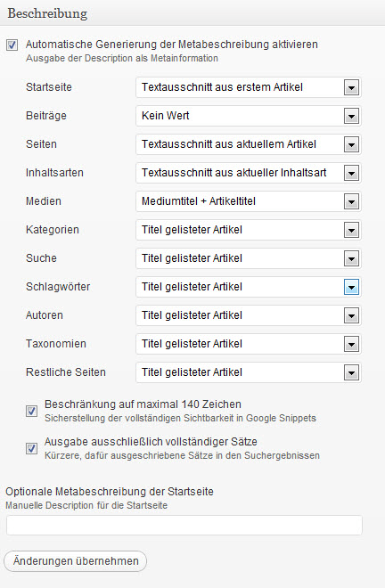Open the Medien dropdown arrow

pyautogui.click(x=351, y=201)
